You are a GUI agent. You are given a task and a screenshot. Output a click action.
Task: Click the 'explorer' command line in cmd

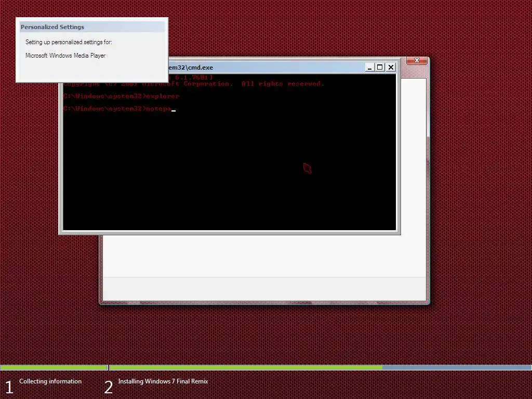coord(121,96)
